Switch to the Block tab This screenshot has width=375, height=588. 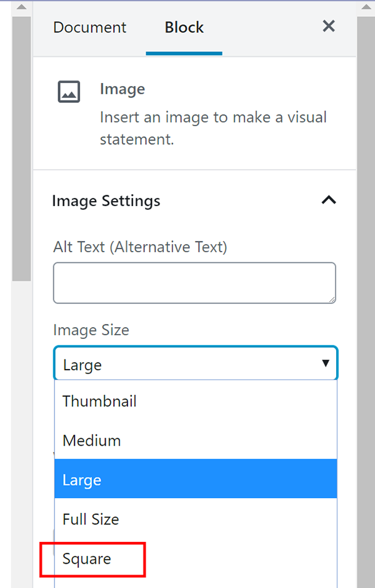coord(184,27)
